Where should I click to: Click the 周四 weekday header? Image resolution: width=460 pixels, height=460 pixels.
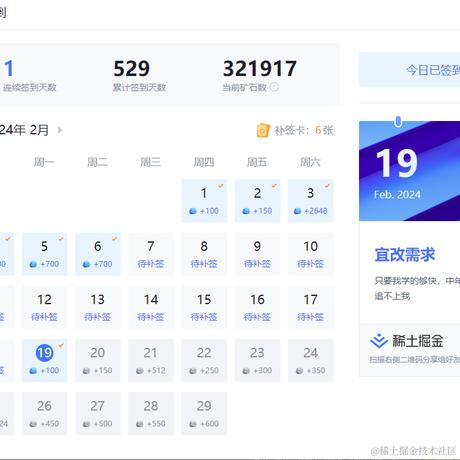coord(204,162)
